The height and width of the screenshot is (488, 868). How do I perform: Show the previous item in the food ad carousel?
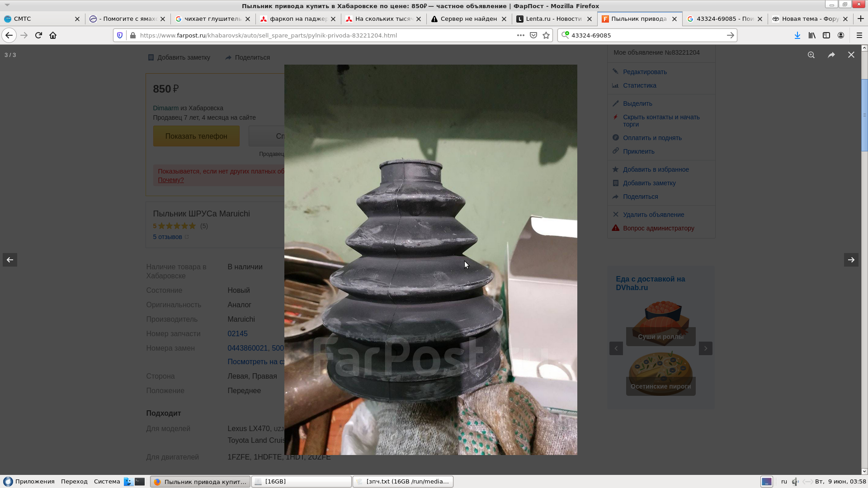point(616,348)
